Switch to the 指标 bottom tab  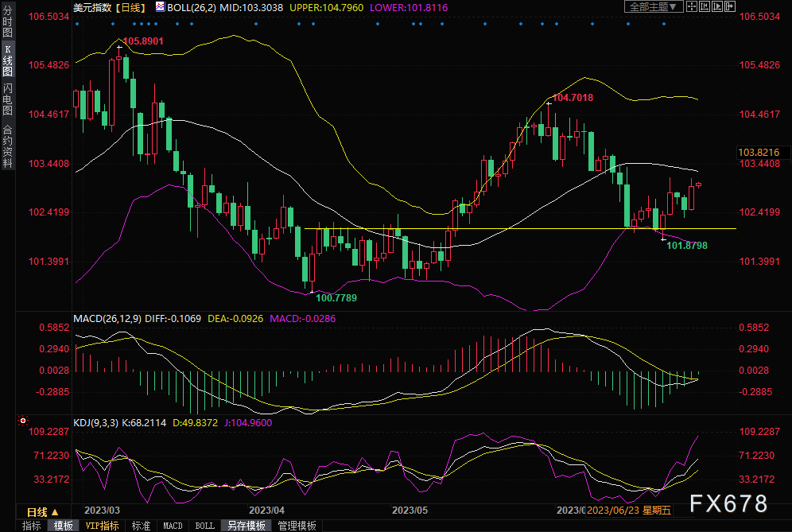coord(32,526)
